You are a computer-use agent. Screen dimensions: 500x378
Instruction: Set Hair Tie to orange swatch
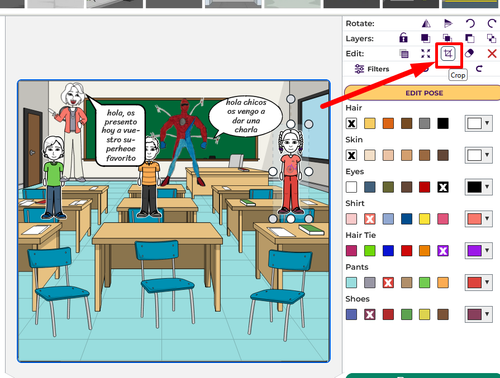coord(424,251)
